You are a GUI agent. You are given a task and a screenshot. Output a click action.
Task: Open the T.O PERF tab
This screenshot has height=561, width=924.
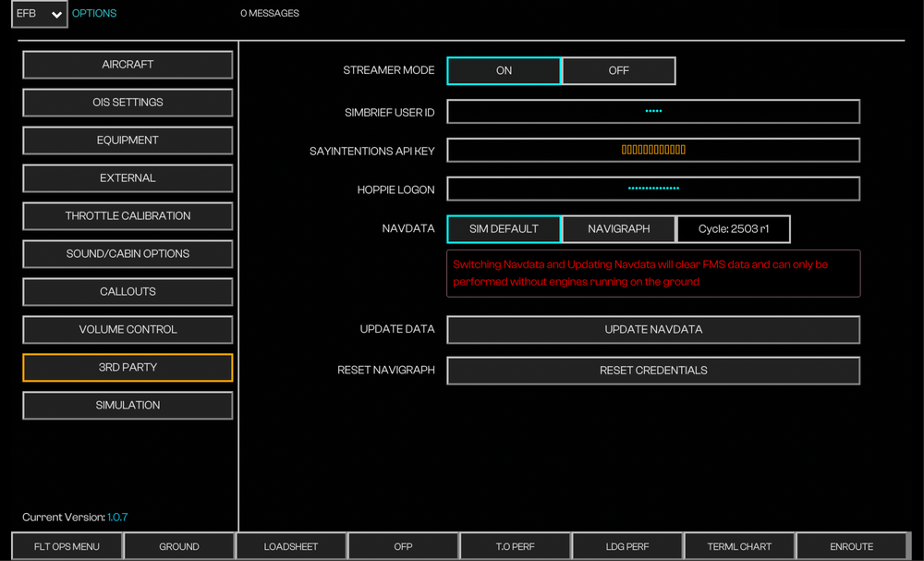[515, 546]
